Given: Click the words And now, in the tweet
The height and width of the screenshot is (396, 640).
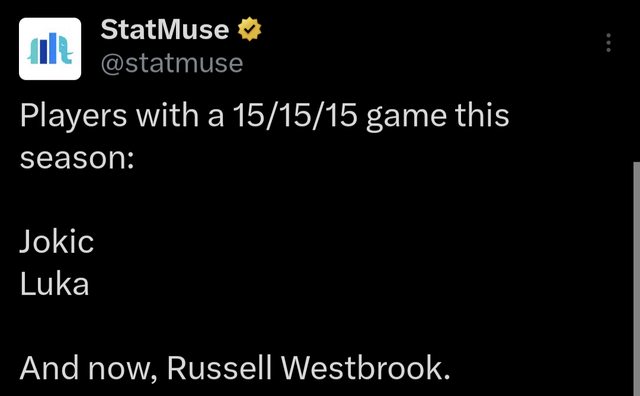Looking at the screenshot, I should point(88,369).
